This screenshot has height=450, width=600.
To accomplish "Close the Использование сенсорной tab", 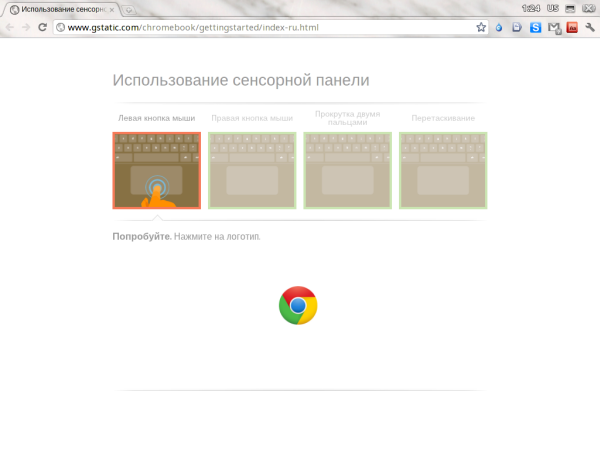I will (112, 10).
